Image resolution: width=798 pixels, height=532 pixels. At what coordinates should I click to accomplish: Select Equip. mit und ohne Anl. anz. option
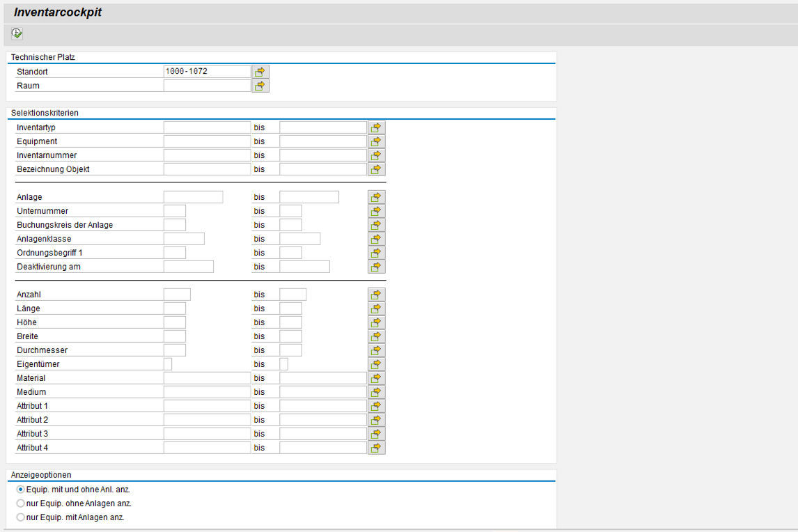coord(19,490)
